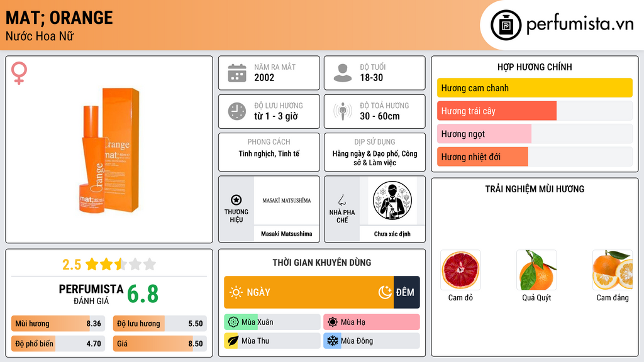Click the autumn leaf icon for Mùa Thu

click(x=233, y=341)
